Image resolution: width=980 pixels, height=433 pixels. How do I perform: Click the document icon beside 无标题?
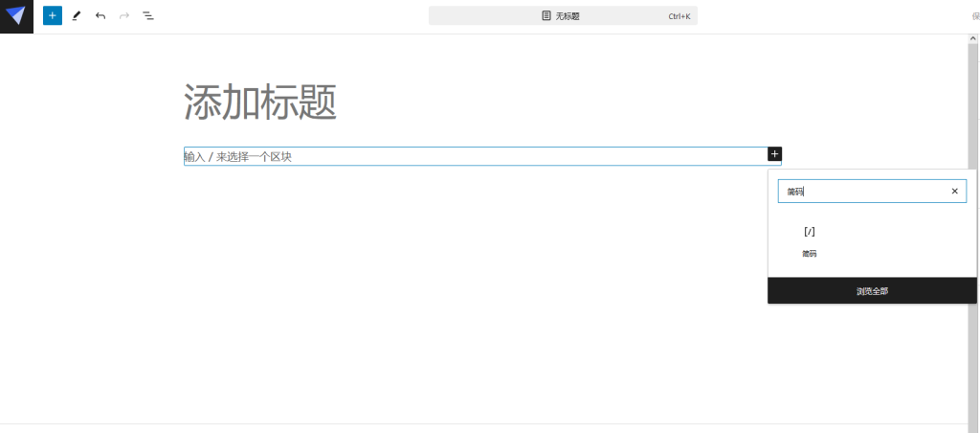tap(546, 16)
